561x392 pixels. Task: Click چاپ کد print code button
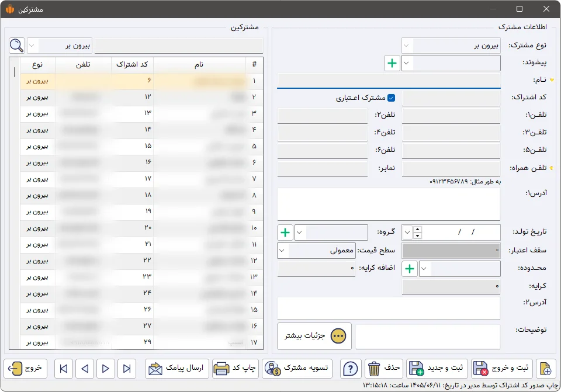(236, 369)
